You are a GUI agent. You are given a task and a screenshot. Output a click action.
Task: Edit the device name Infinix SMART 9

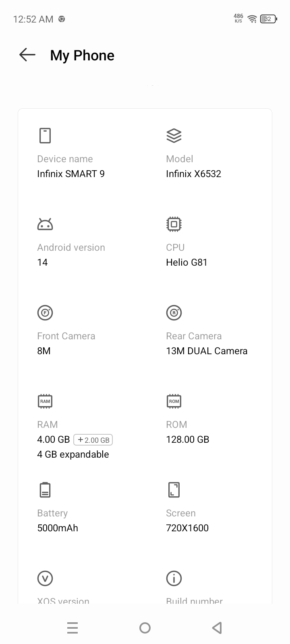click(71, 174)
